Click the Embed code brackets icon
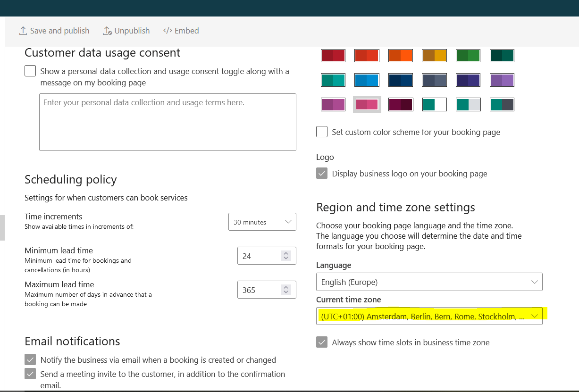Image resolution: width=579 pixels, height=392 pixels. click(168, 31)
